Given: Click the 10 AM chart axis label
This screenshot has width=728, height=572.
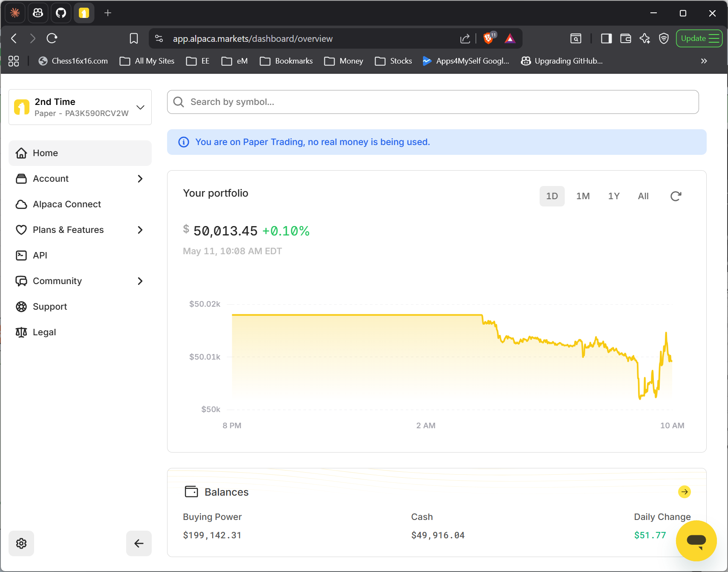Looking at the screenshot, I should pyautogui.click(x=672, y=425).
